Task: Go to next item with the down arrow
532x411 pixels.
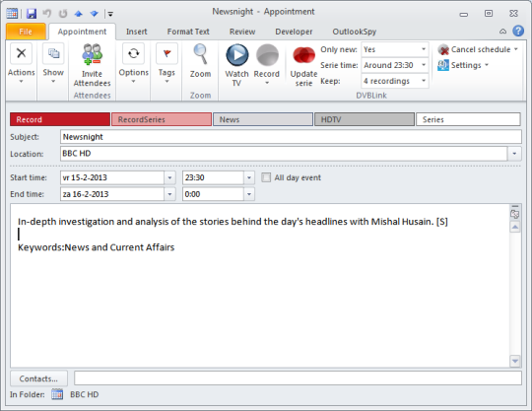Action: pyautogui.click(x=94, y=14)
